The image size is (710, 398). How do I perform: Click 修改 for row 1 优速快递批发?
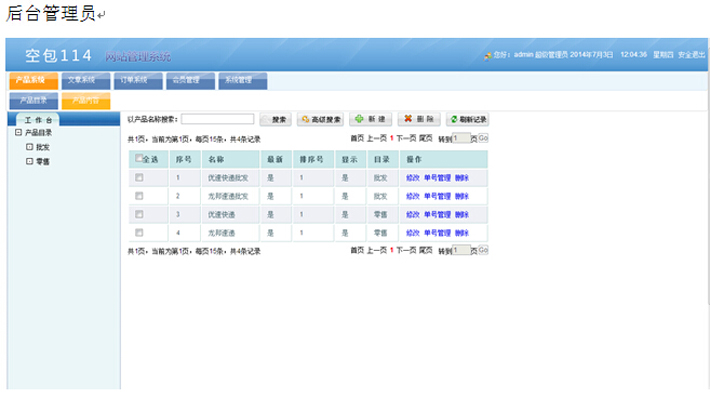pyautogui.click(x=413, y=178)
